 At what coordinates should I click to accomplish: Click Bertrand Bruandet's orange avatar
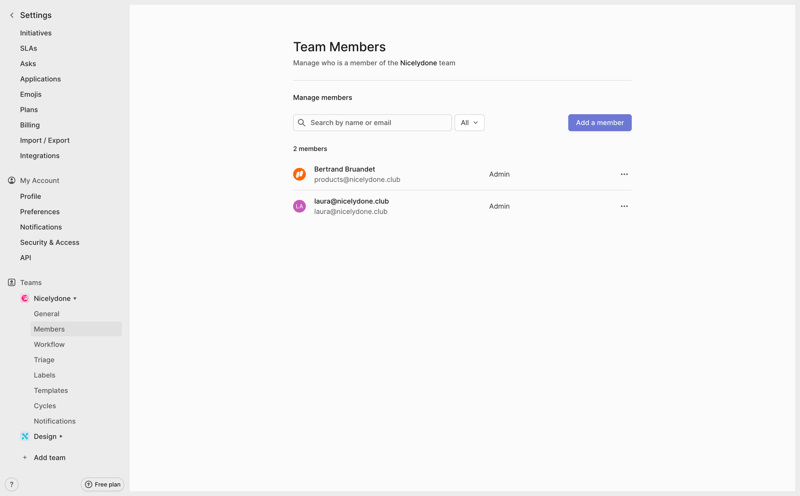coord(299,175)
